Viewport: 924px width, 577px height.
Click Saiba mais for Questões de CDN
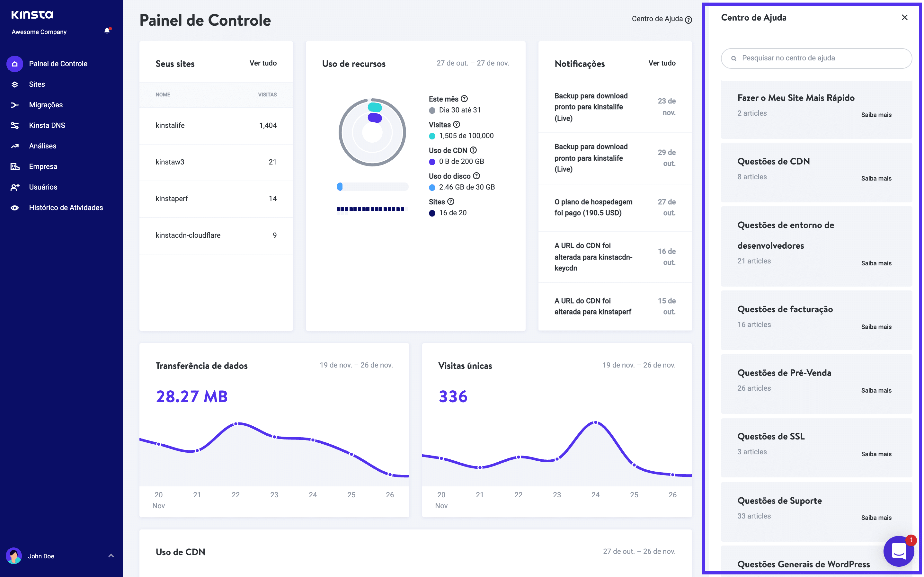[x=876, y=179]
